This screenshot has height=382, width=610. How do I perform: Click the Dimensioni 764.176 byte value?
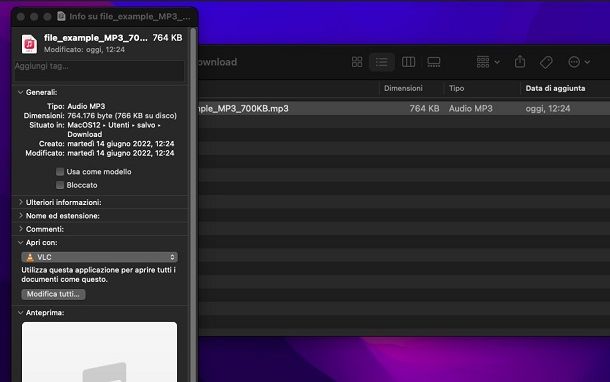pyautogui.click(x=122, y=116)
